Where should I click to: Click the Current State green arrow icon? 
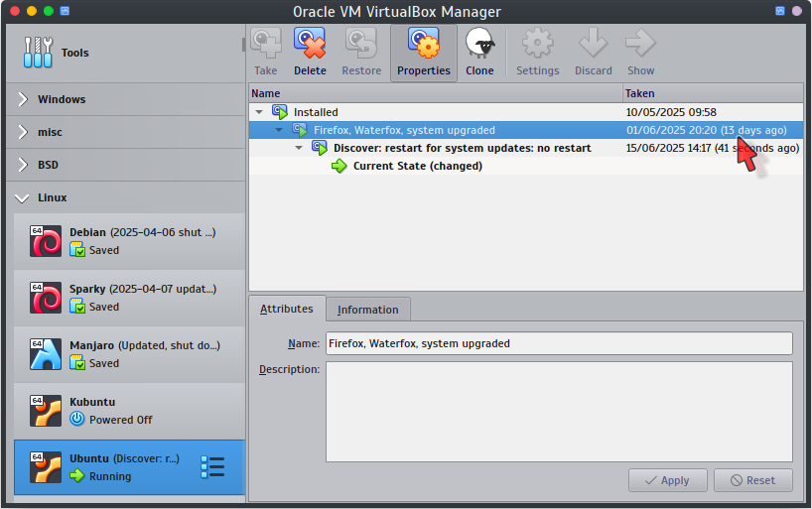point(339,166)
